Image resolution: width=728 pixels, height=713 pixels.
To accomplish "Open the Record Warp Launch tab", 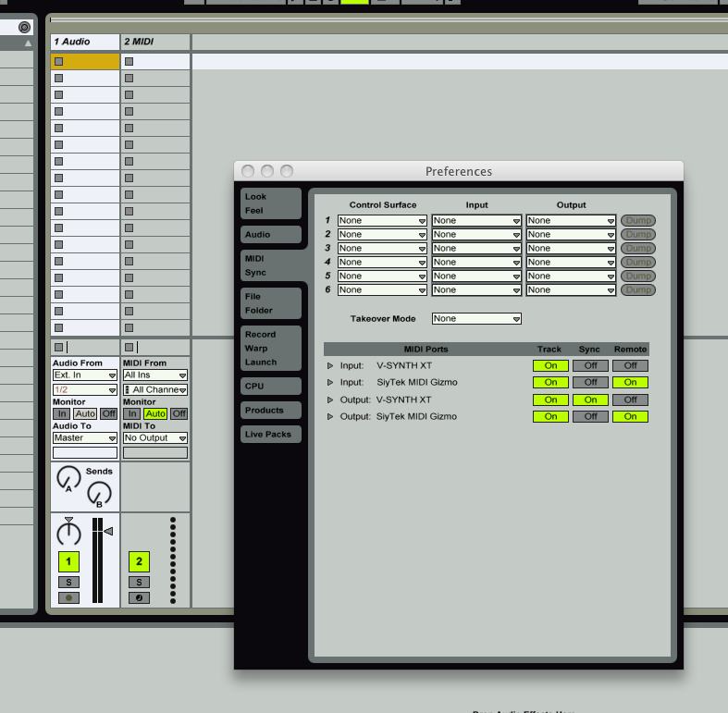I will (271, 348).
